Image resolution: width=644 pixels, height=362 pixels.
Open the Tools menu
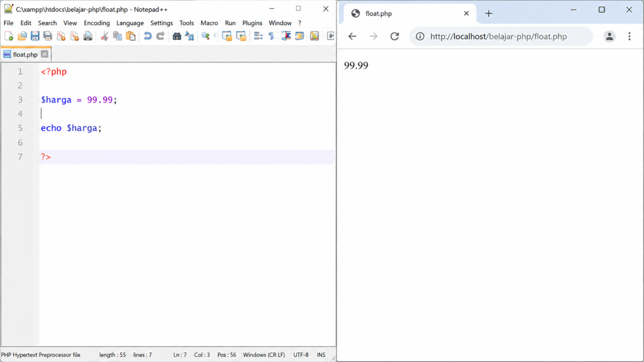coord(186,23)
